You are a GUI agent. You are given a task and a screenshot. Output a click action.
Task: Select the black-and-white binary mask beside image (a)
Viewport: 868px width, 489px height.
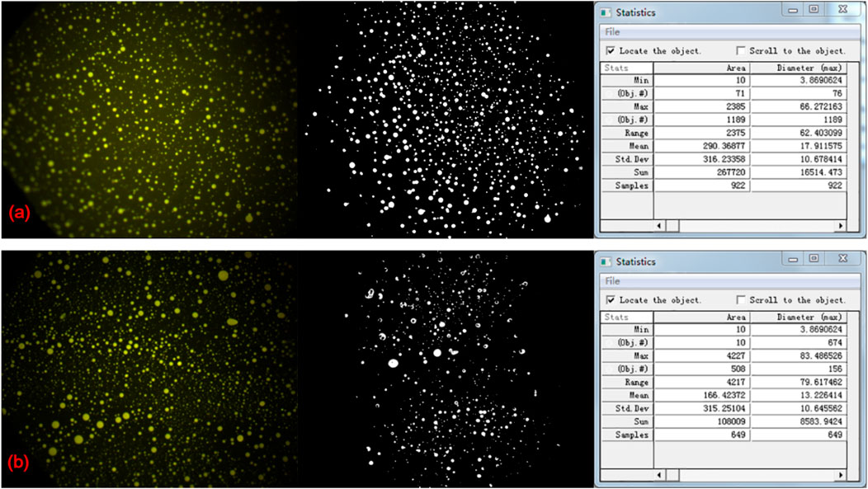click(x=446, y=120)
